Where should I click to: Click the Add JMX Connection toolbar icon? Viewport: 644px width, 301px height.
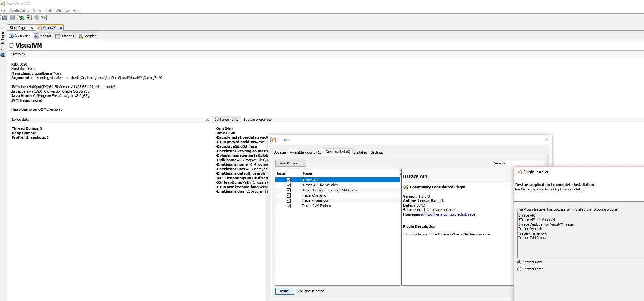[x=29, y=18]
